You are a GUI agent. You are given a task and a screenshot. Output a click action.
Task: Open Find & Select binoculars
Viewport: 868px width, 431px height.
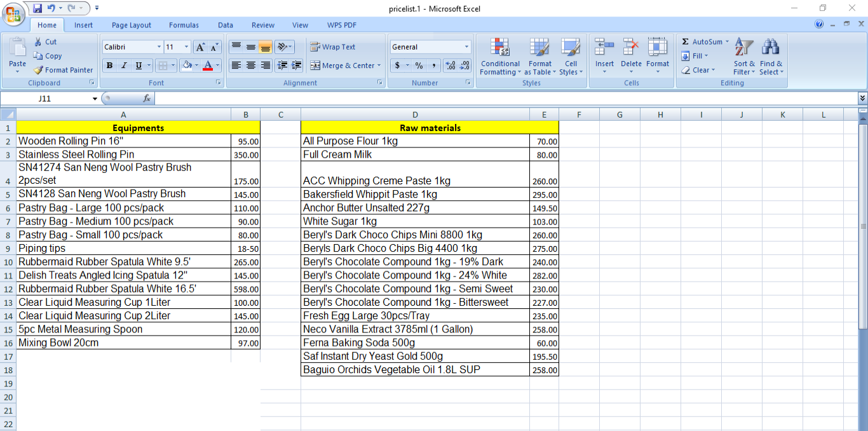pos(771,57)
